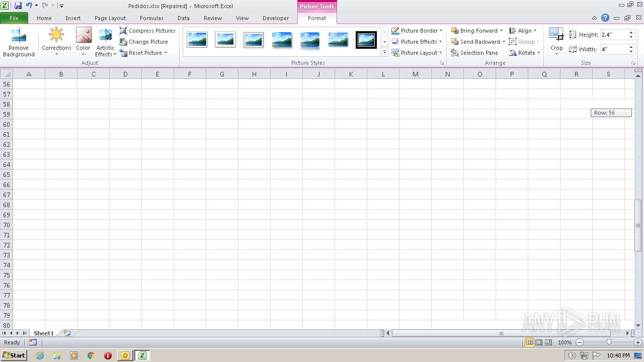The height and width of the screenshot is (362, 644).
Task: Open the Rotate dropdown
Action: coord(524,53)
